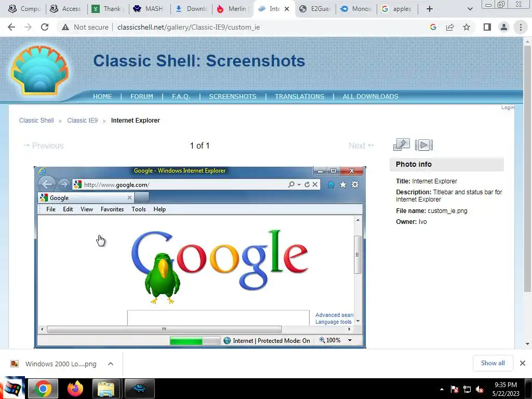
Task: Click the network tray icon
Action: pyautogui.click(x=467, y=390)
